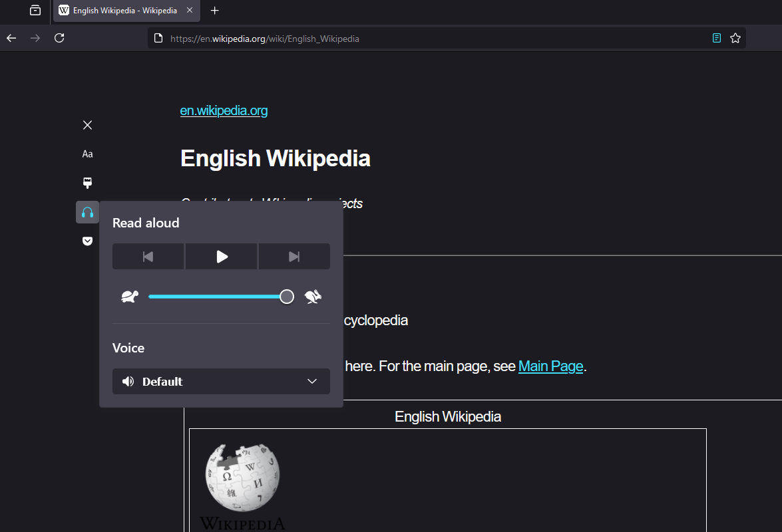
Task: Open the en.wikipedia.org link
Action: pos(224,111)
